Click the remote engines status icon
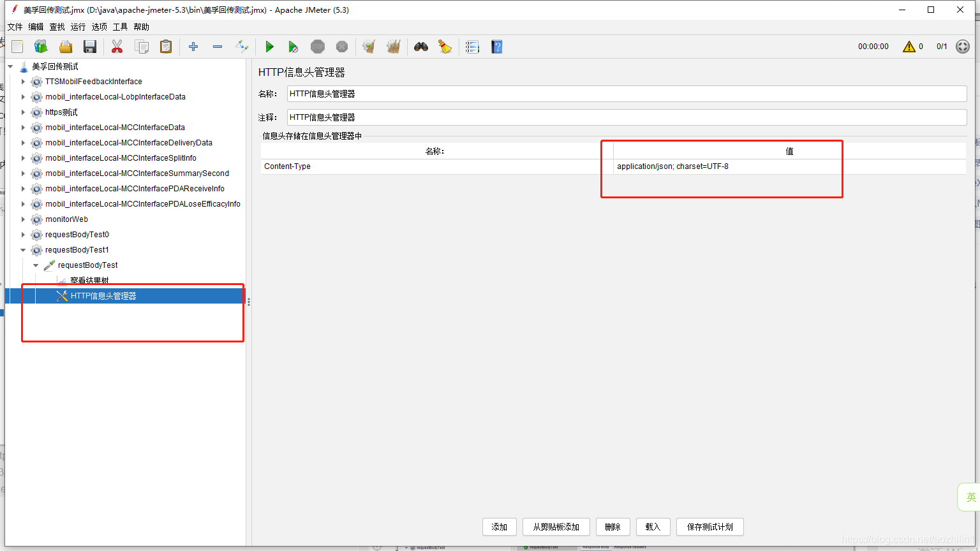This screenshot has height=551, width=980. tap(963, 47)
